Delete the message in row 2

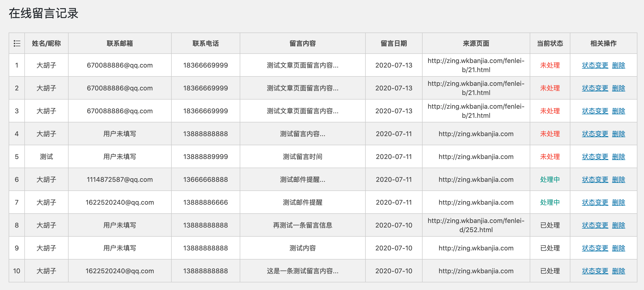[x=618, y=88]
